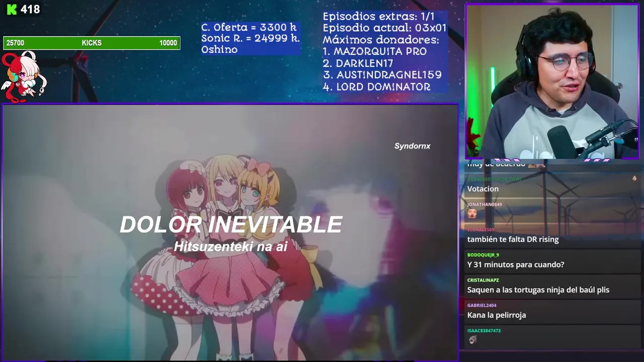The width and height of the screenshot is (644, 362).
Task: Click the red chibi mascot character
Action: (23, 77)
